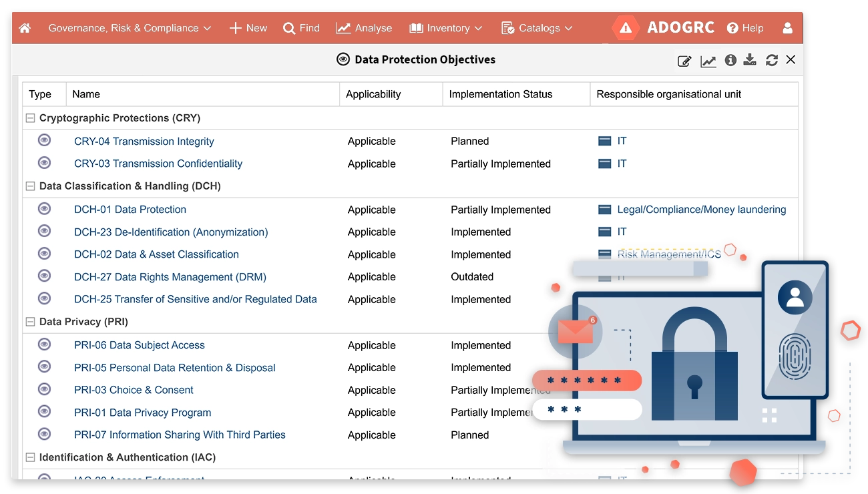Click eye icon for DCH-23 De-Identification row
Screen dimensions: 868x494
[44, 231]
